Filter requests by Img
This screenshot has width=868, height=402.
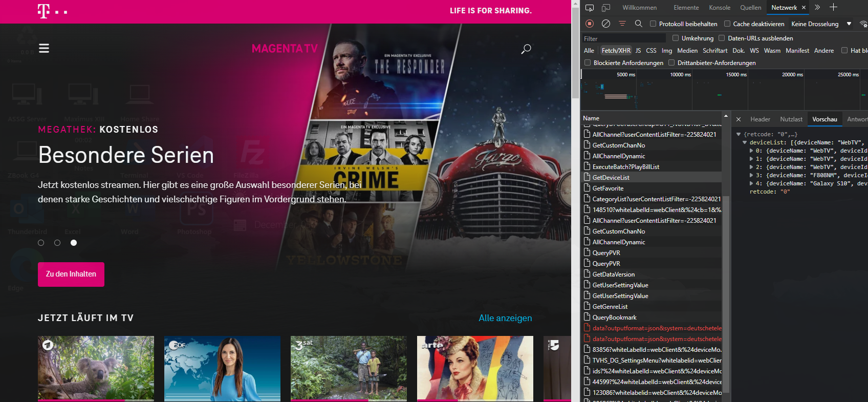tap(667, 51)
